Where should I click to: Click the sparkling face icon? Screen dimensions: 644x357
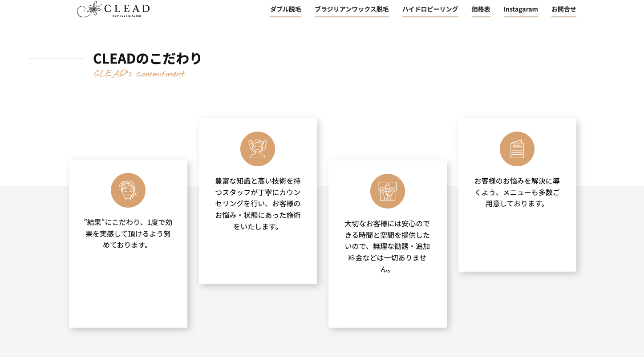point(128,190)
